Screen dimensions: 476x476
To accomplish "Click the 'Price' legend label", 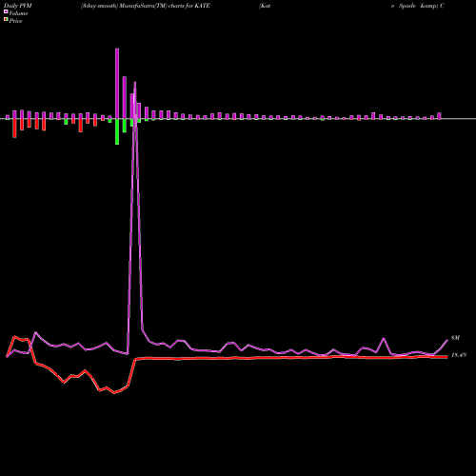I will (15, 21).
